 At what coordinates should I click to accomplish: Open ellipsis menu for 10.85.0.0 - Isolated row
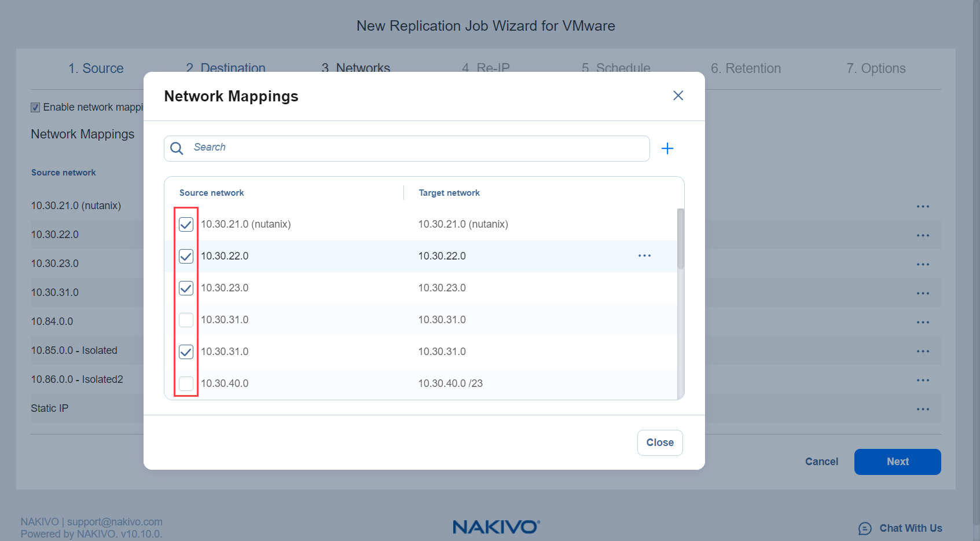coord(923,351)
